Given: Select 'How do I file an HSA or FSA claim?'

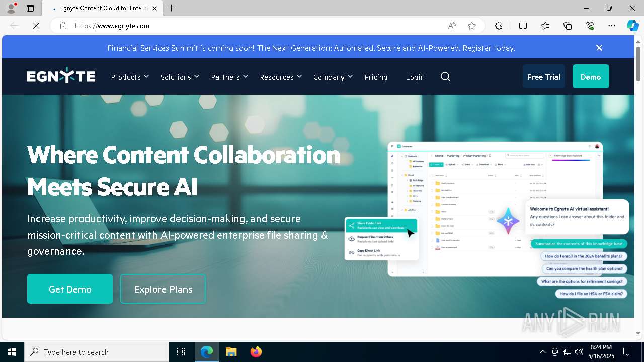Looking at the screenshot, I should [591, 294].
